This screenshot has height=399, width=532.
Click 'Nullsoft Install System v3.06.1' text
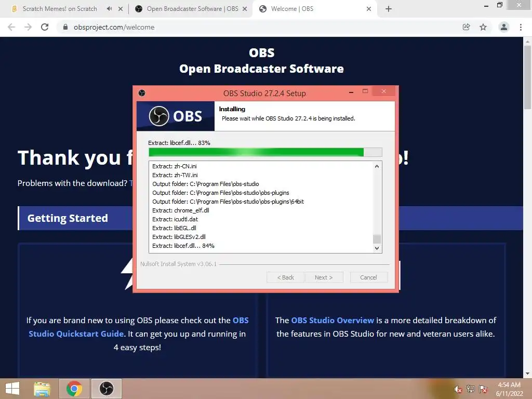[x=179, y=264]
